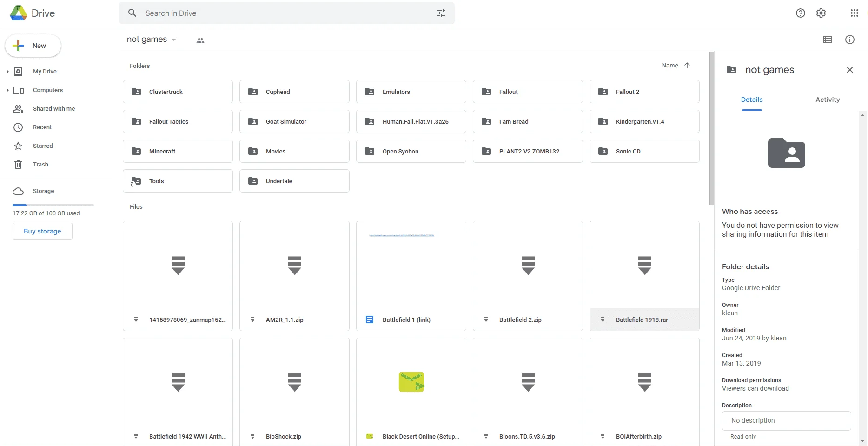Image resolution: width=868 pixels, height=446 pixels.
Task: Toggle the details info panel icon
Action: [850, 40]
